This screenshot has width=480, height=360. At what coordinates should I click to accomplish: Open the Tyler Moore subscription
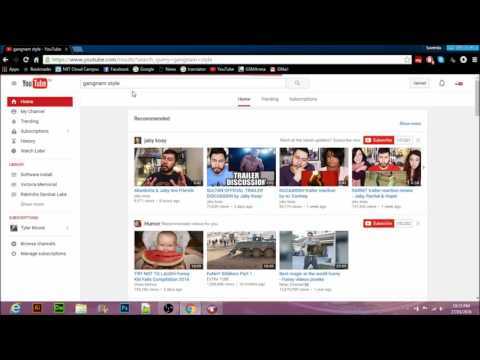pyautogui.click(x=33, y=228)
